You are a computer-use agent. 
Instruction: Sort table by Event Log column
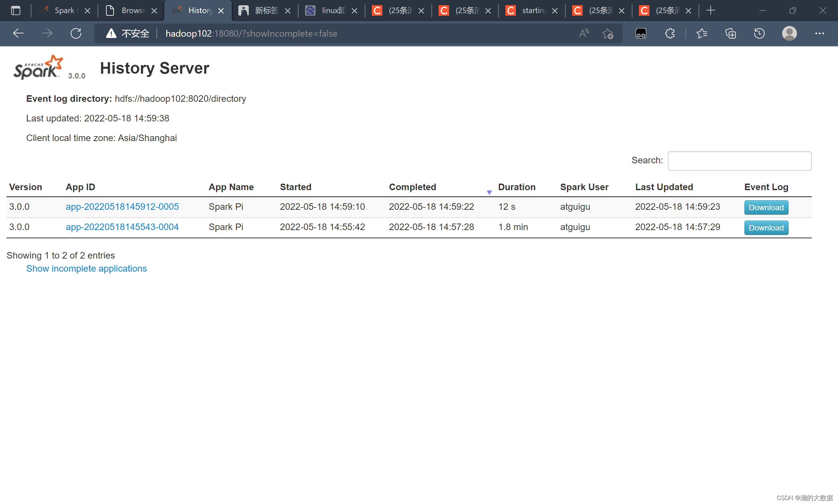pyautogui.click(x=766, y=187)
